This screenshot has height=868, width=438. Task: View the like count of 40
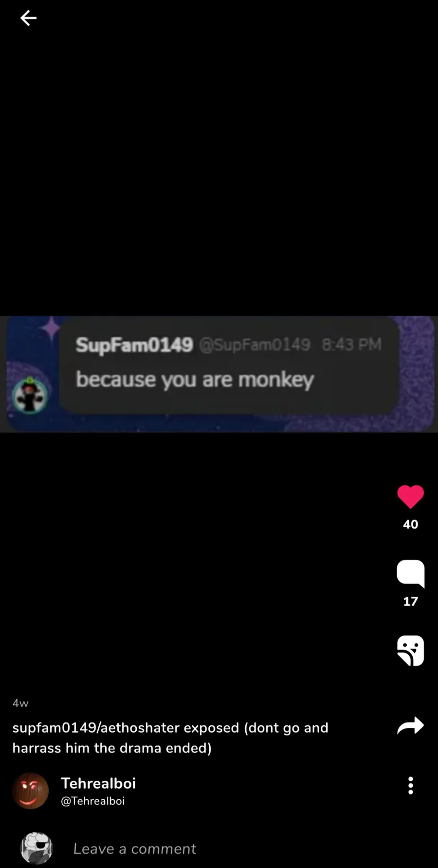pyautogui.click(x=410, y=524)
